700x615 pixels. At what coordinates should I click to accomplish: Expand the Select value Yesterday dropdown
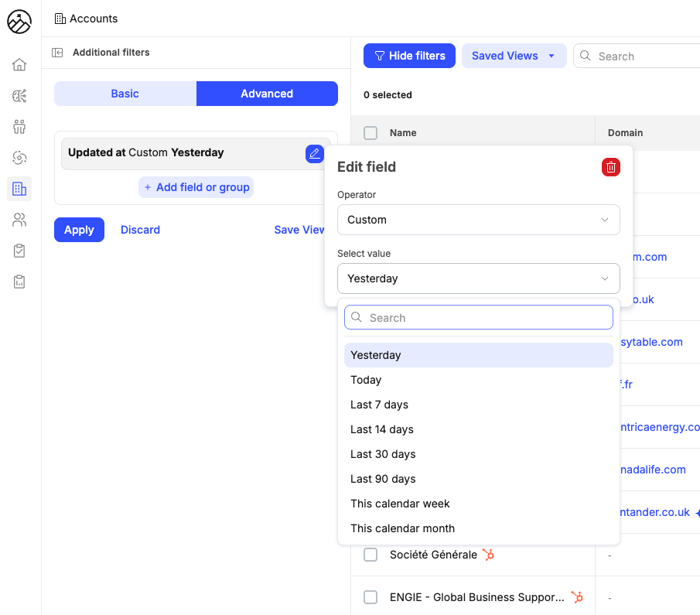[x=478, y=278]
